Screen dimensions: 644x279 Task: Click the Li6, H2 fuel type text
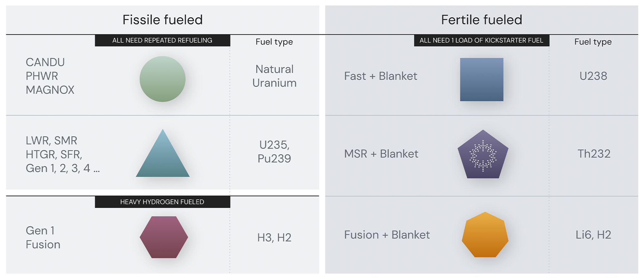(x=593, y=235)
